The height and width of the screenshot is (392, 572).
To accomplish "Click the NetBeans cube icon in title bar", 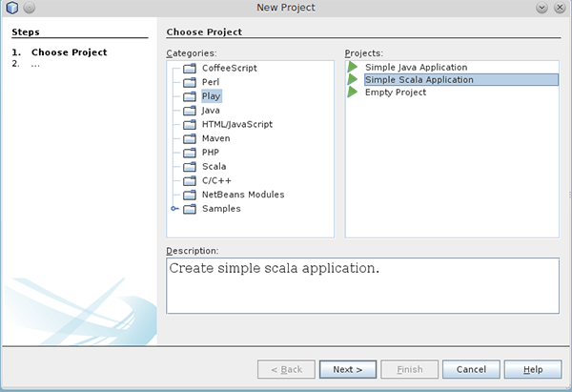I will point(12,8).
